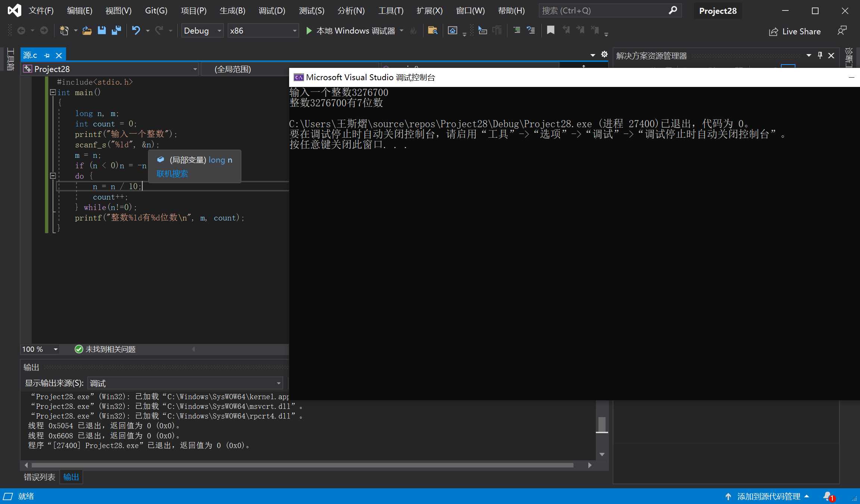This screenshot has height=504, width=860.
Task: Click the Save file icon
Action: click(x=101, y=31)
